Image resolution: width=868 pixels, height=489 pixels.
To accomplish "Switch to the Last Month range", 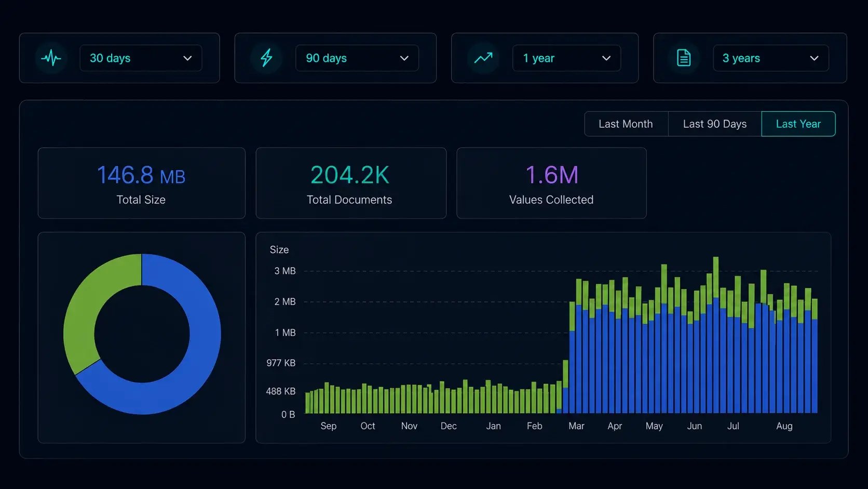I will (626, 124).
